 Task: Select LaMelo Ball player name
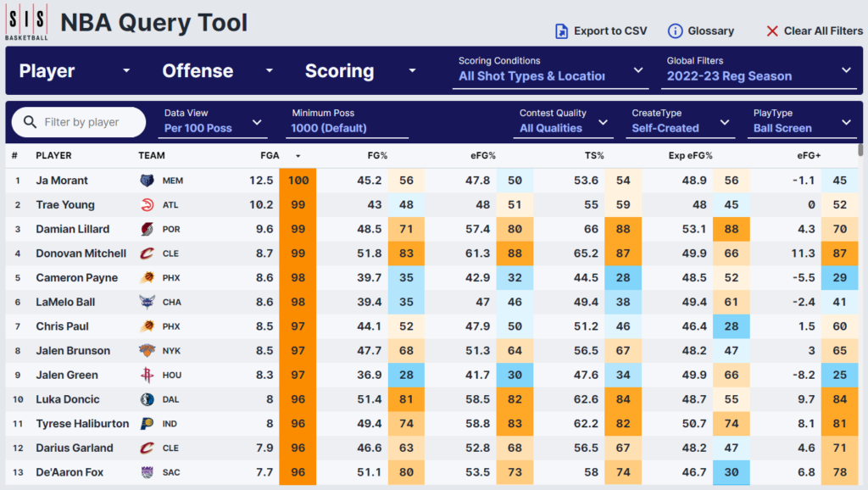tap(65, 303)
